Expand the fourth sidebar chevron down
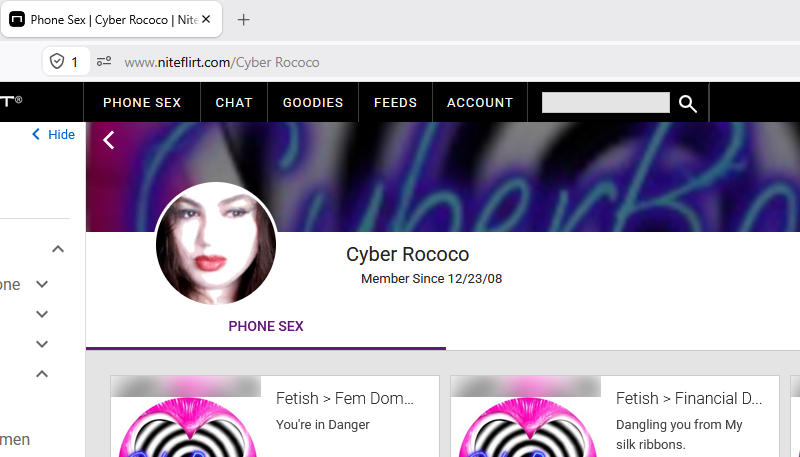 pyautogui.click(x=42, y=344)
